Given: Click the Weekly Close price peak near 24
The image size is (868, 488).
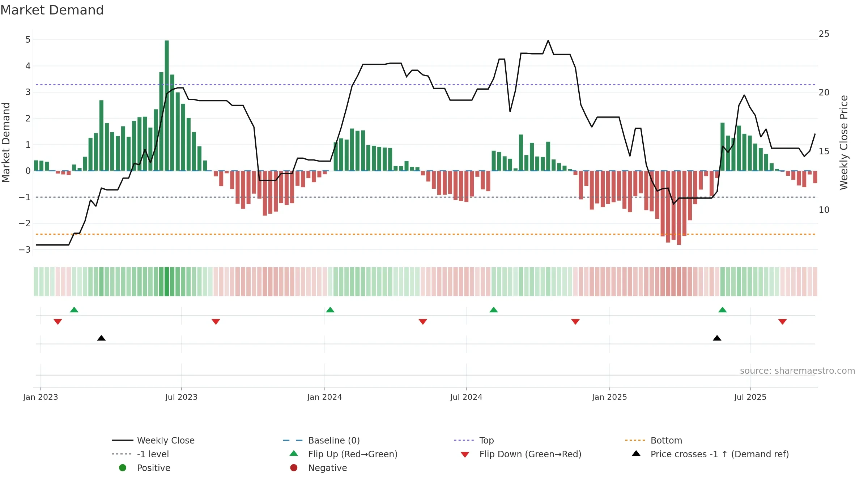Looking at the screenshot, I should click(548, 40).
